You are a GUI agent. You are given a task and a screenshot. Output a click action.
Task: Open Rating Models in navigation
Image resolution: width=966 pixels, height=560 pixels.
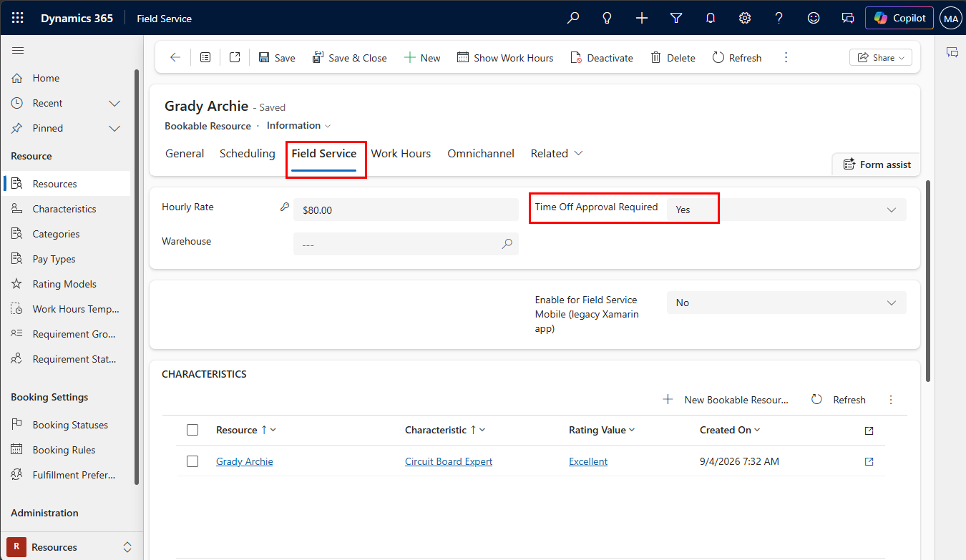pos(66,284)
